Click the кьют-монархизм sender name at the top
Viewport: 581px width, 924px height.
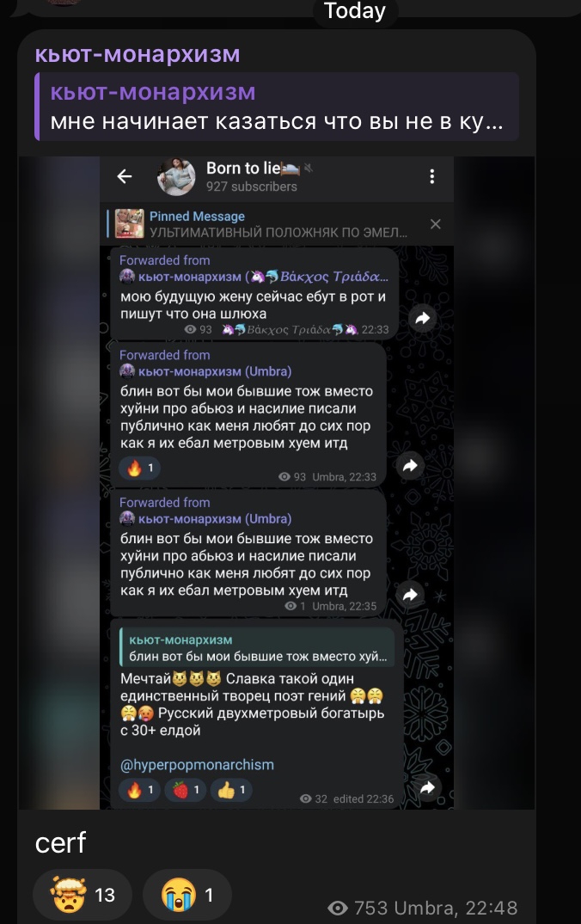(138, 54)
